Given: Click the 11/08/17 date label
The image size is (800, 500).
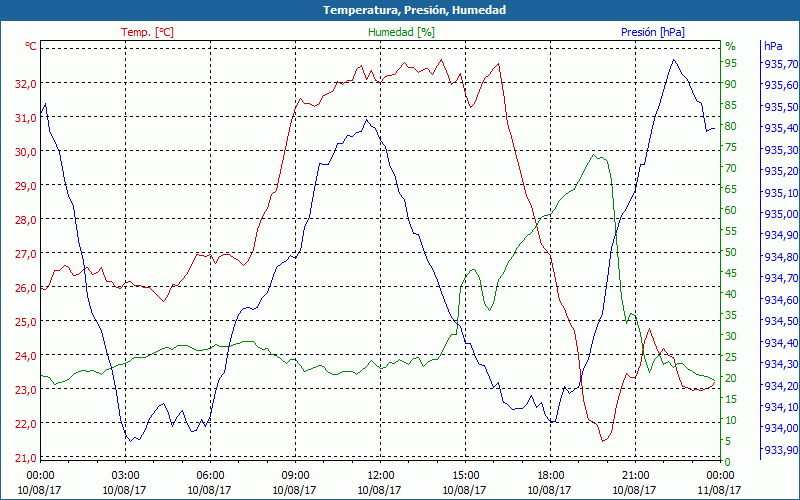Looking at the screenshot, I should (x=720, y=490).
